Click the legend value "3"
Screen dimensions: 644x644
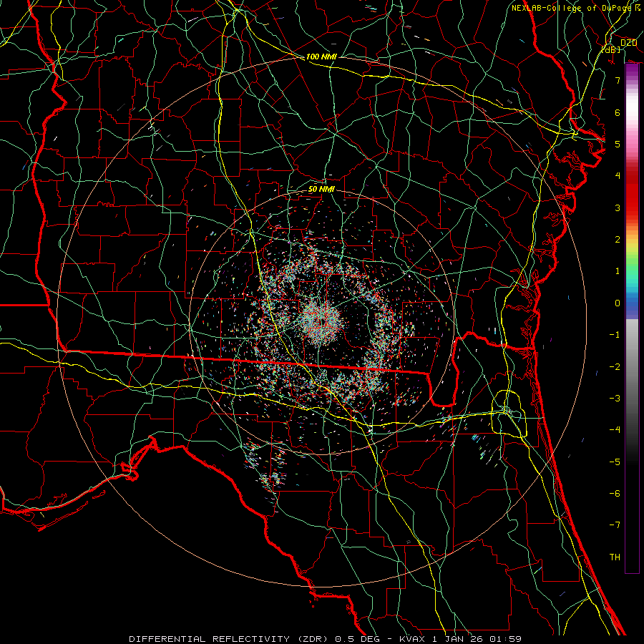618,208
